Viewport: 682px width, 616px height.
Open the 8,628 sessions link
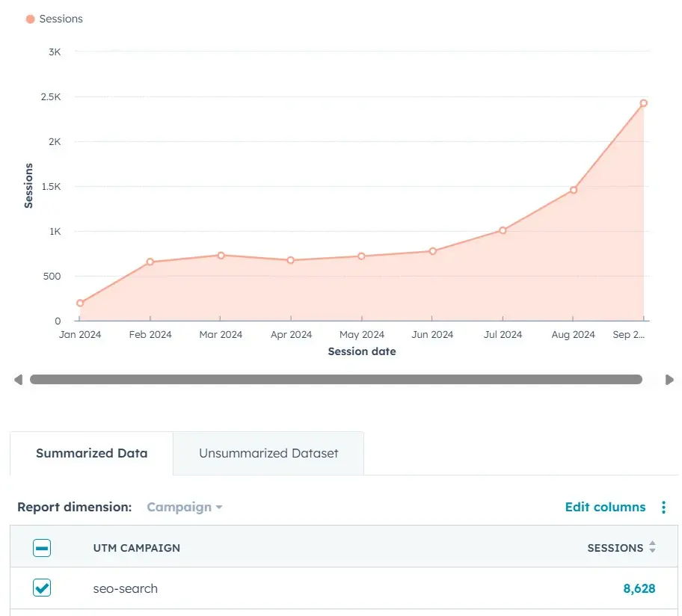point(639,588)
